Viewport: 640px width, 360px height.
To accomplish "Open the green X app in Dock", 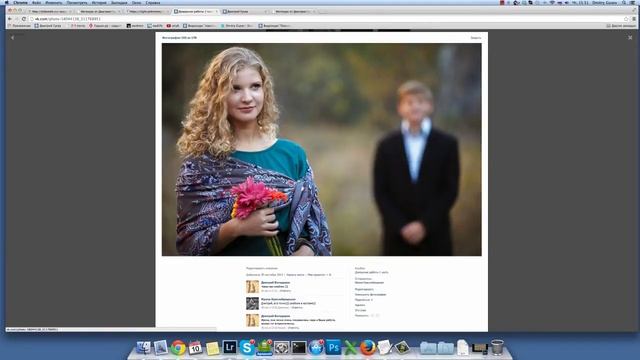I will click(351, 347).
